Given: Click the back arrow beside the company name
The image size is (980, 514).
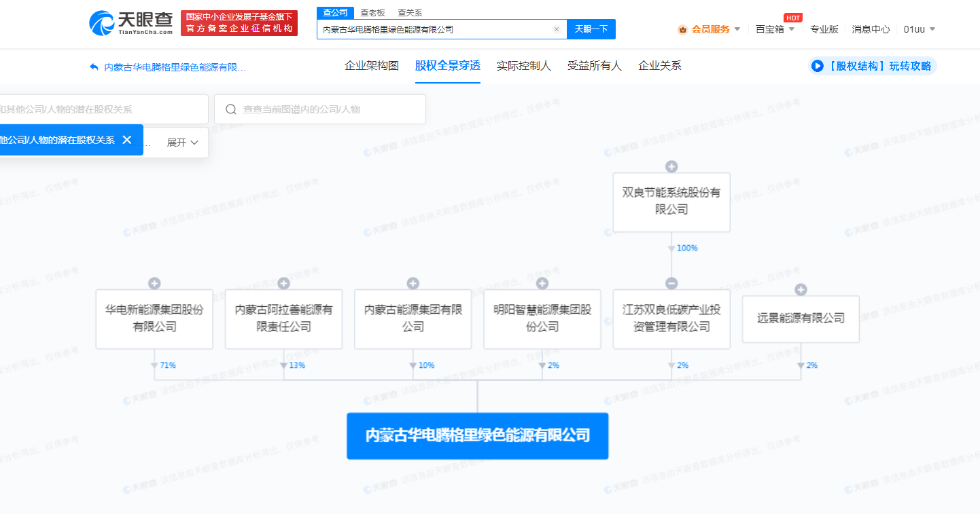Looking at the screenshot, I should coord(94,67).
